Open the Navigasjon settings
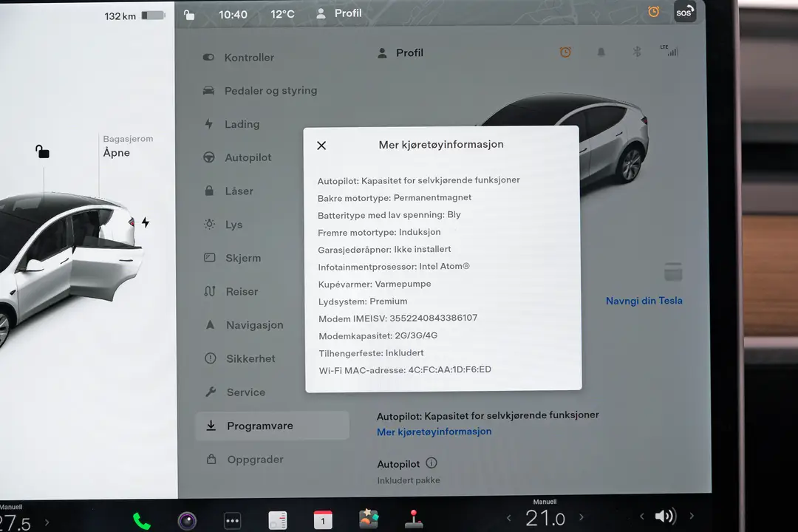 click(244, 325)
